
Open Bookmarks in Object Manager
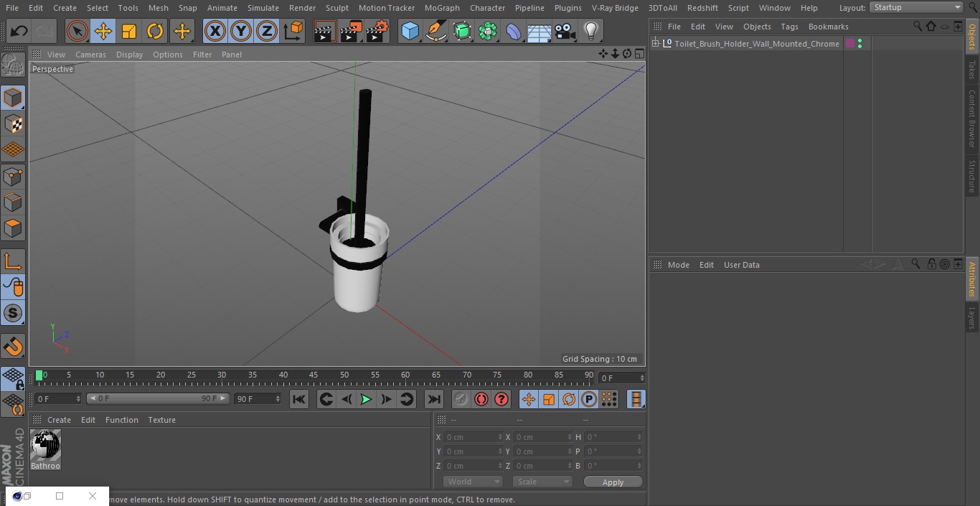pyautogui.click(x=828, y=27)
